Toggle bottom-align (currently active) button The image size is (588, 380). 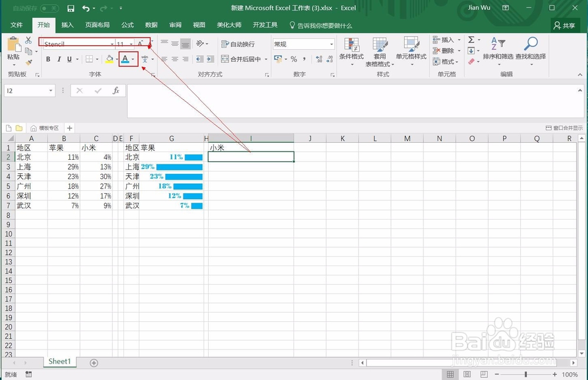(185, 44)
